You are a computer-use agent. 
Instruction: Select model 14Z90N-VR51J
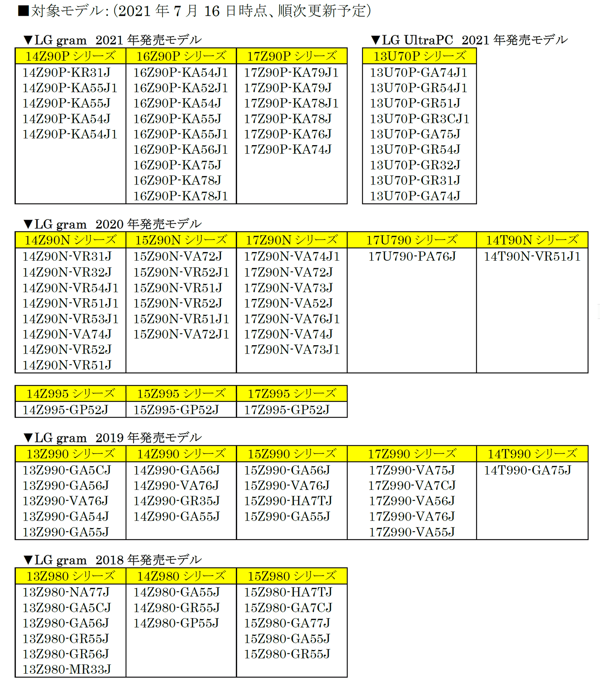click(67, 365)
